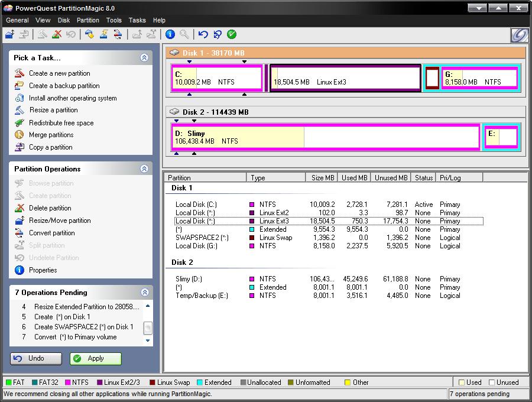Image resolution: width=532 pixels, height=402 pixels.
Task: Open the Copy a partition wizard
Action: (50, 147)
